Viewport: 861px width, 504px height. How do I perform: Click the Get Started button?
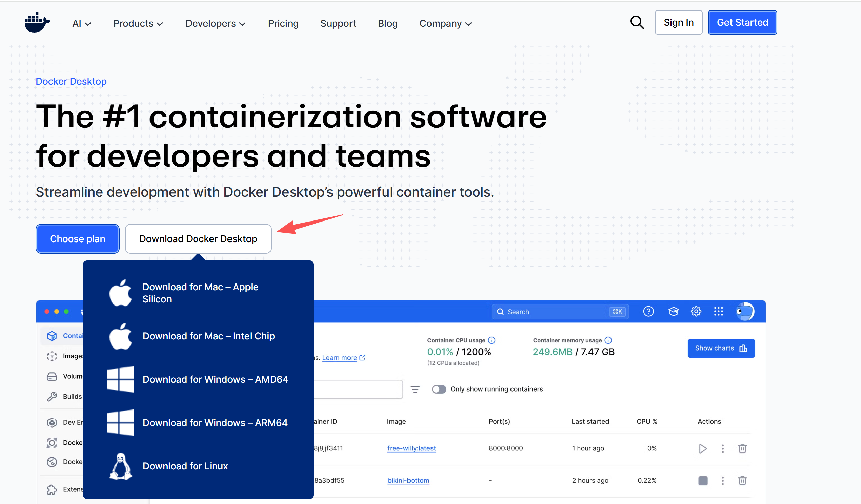coord(742,23)
